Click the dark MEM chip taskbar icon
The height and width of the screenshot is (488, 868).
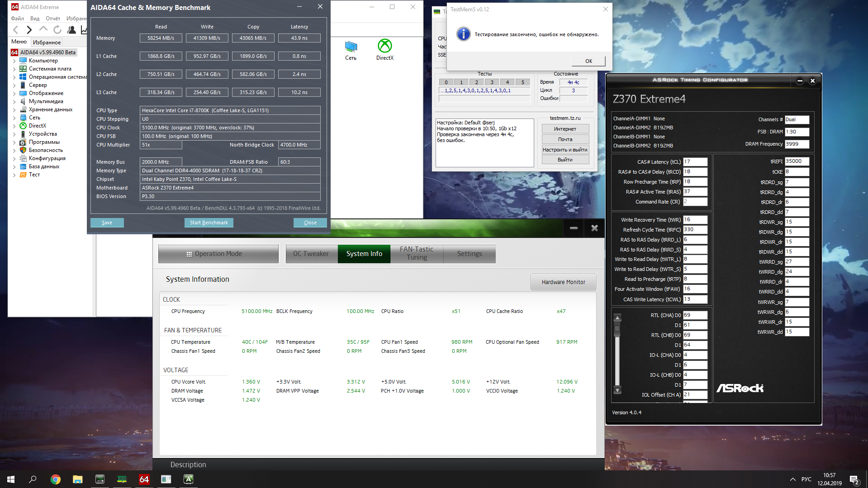click(100, 479)
